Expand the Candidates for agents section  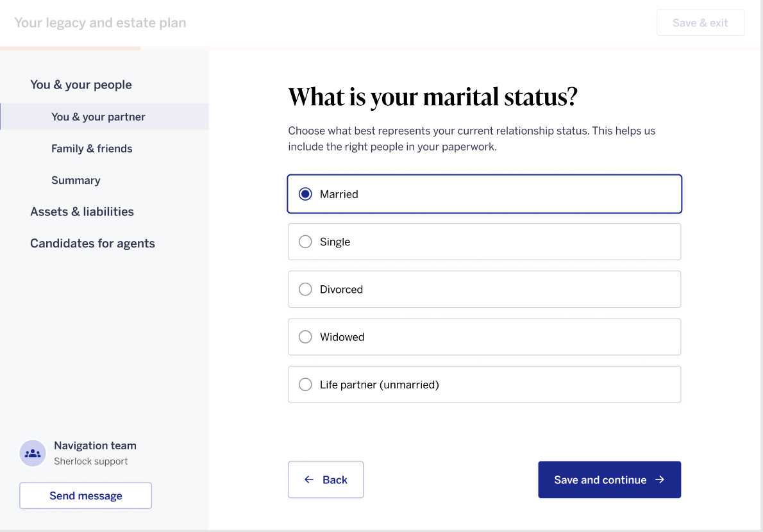(92, 243)
